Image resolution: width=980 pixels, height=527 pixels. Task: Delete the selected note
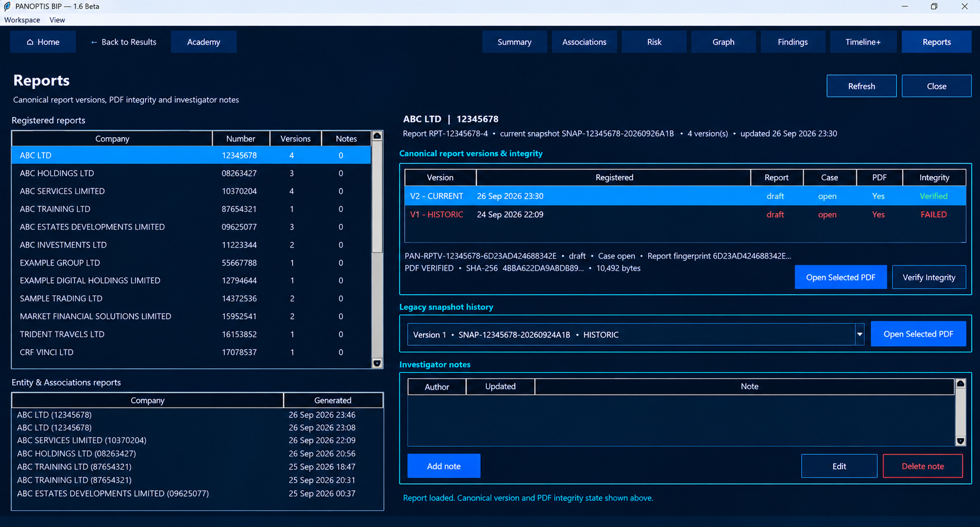923,466
